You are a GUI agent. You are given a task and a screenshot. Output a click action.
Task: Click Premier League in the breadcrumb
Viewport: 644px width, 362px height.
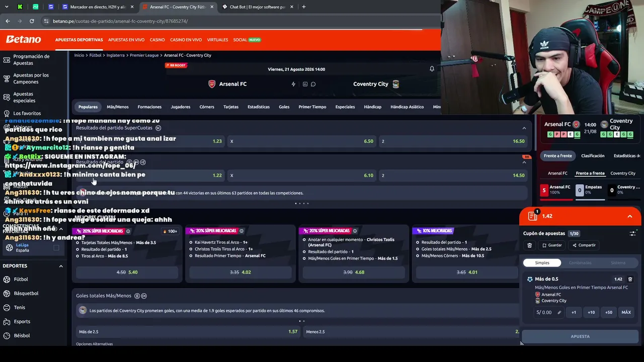(x=144, y=55)
